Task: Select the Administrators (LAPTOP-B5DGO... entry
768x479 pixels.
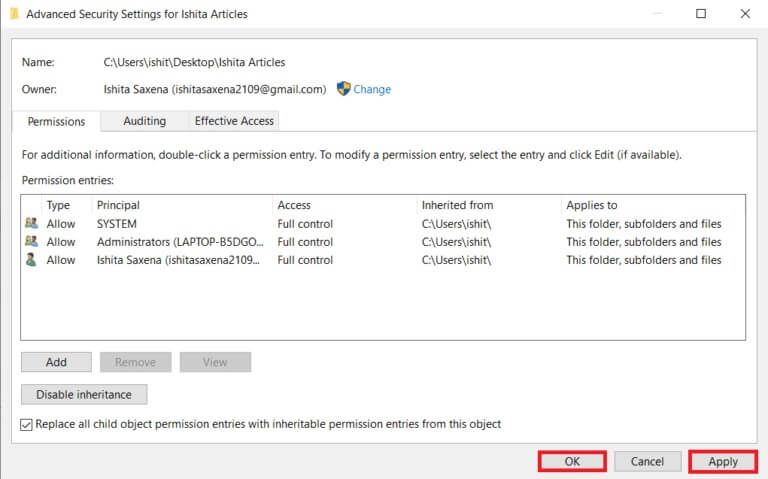Action: 180,242
